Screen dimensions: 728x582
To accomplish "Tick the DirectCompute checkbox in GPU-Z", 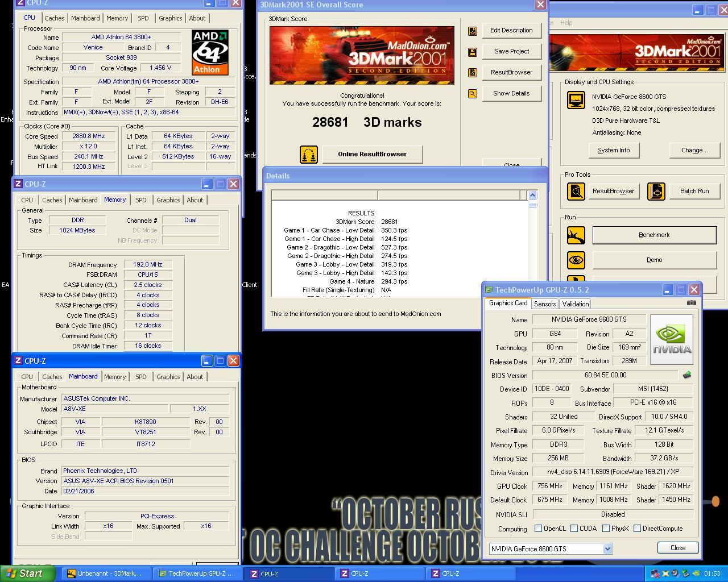I will [x=637, y=529].
